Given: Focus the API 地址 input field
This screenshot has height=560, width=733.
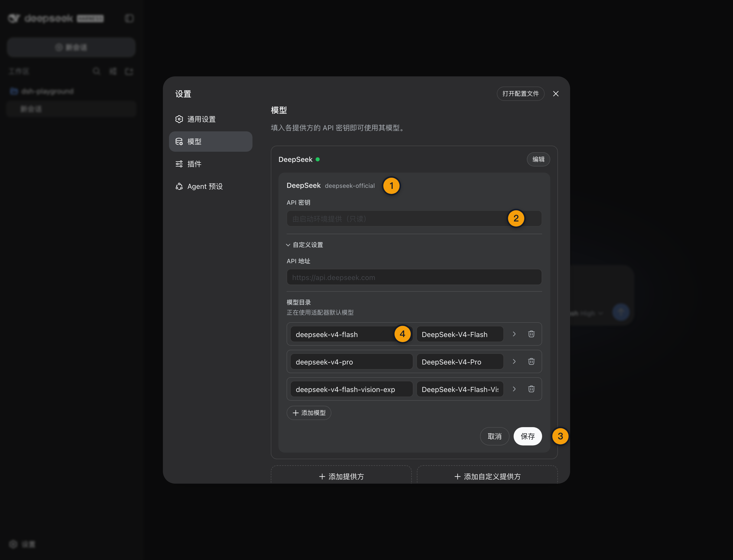Looking at the screenshot, I should pyautogui.click(x=414, y=277).
